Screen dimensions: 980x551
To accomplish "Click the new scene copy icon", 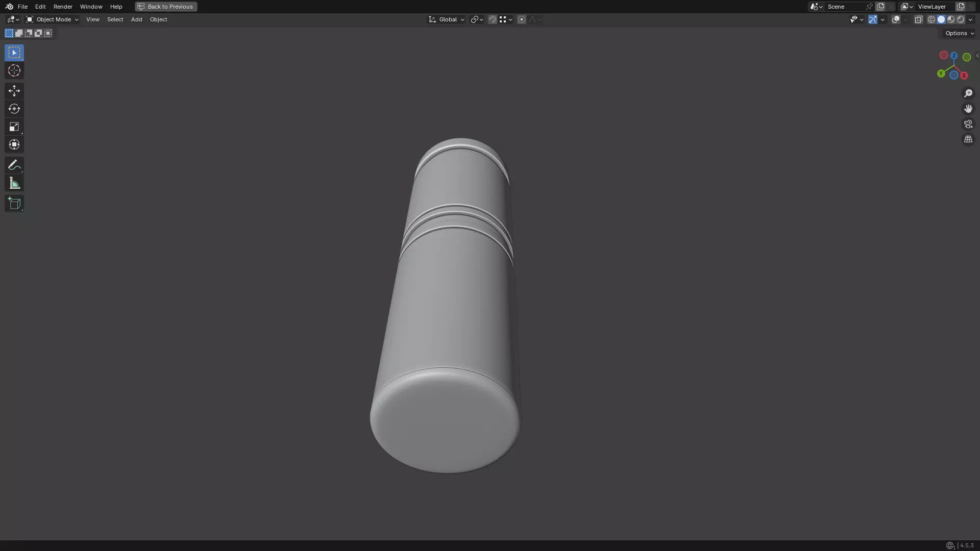I will tap(880, 7).
